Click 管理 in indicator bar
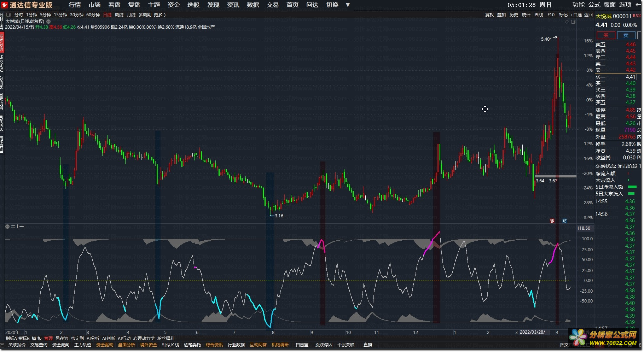This screenshot has height=352, width=644. coord(48,339)
